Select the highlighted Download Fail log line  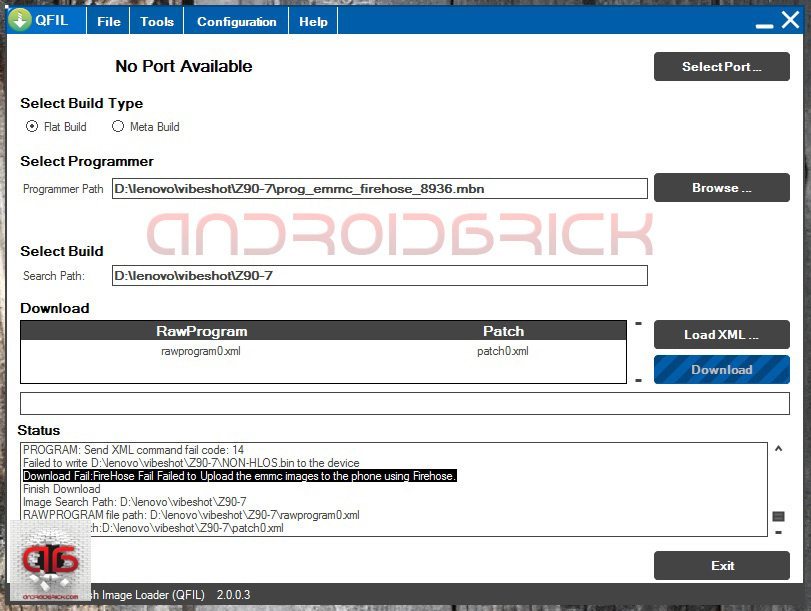[240, 476]
